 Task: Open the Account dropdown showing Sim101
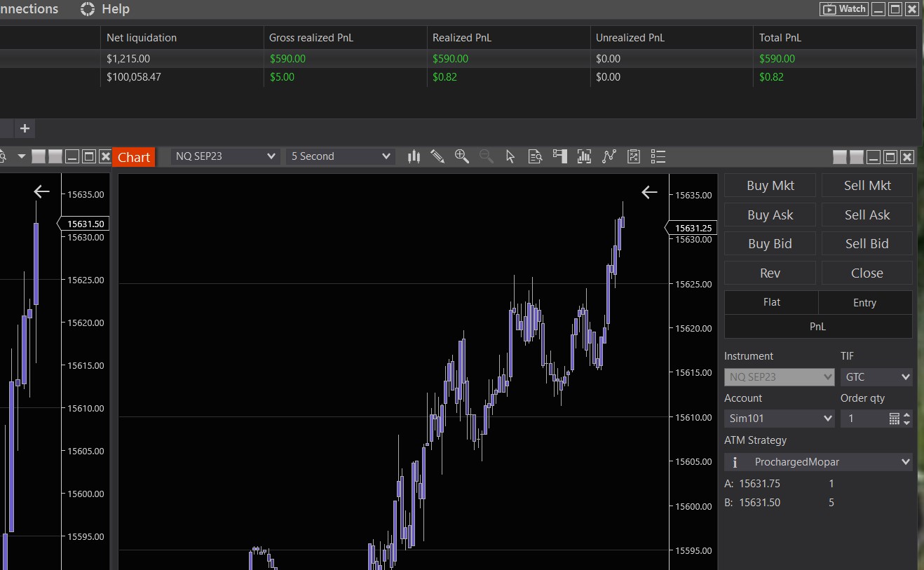[780, 419]
